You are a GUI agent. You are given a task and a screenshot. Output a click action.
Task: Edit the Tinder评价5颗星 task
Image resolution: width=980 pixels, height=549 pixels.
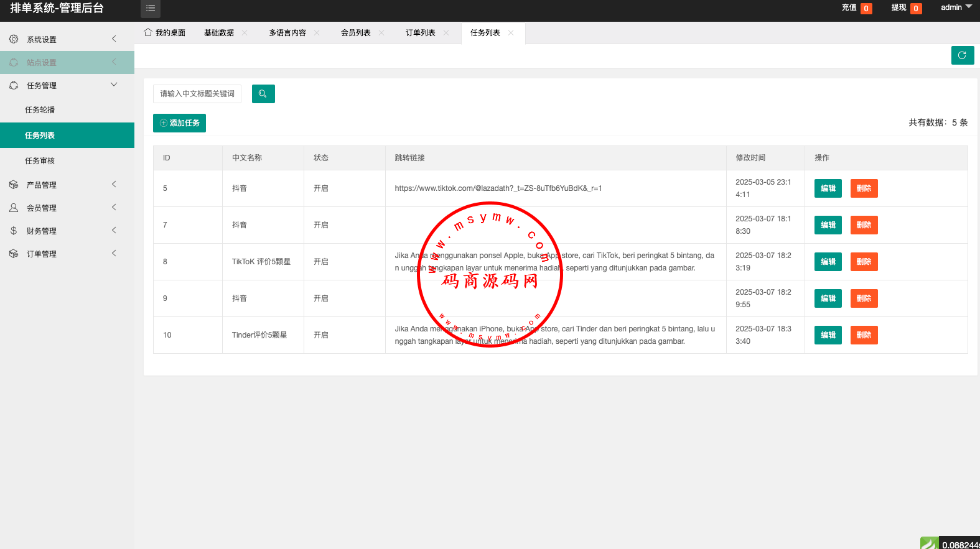tap(828, 335)
